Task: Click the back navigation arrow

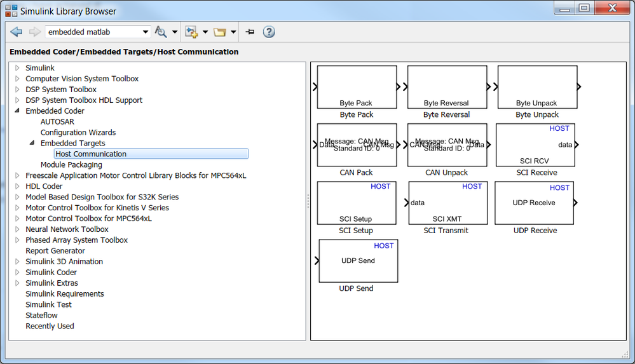Action: 17,32
